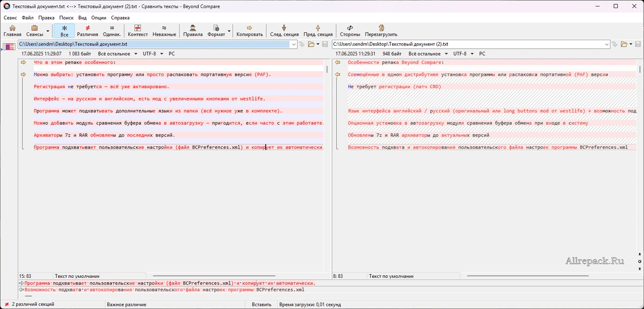This screenshot has height=309, width=644.
Task: Expand the Сеансы dropdown arrow
Action: pos(48,31)
